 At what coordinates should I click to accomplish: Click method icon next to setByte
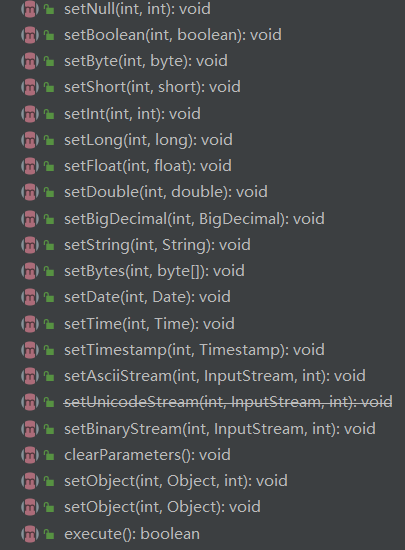pos(30,61)
